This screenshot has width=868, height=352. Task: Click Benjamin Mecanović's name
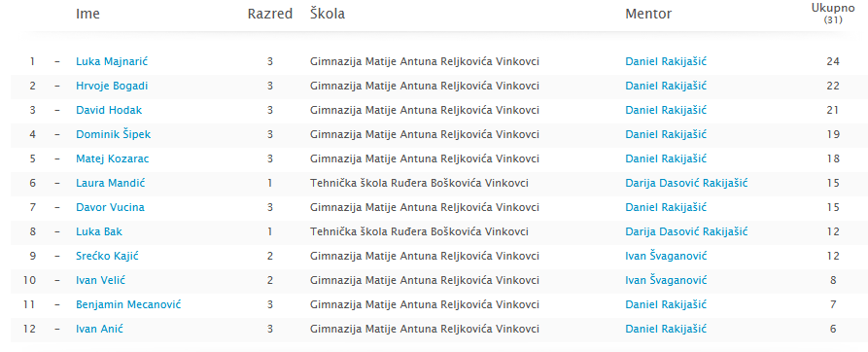coord(128,304)
